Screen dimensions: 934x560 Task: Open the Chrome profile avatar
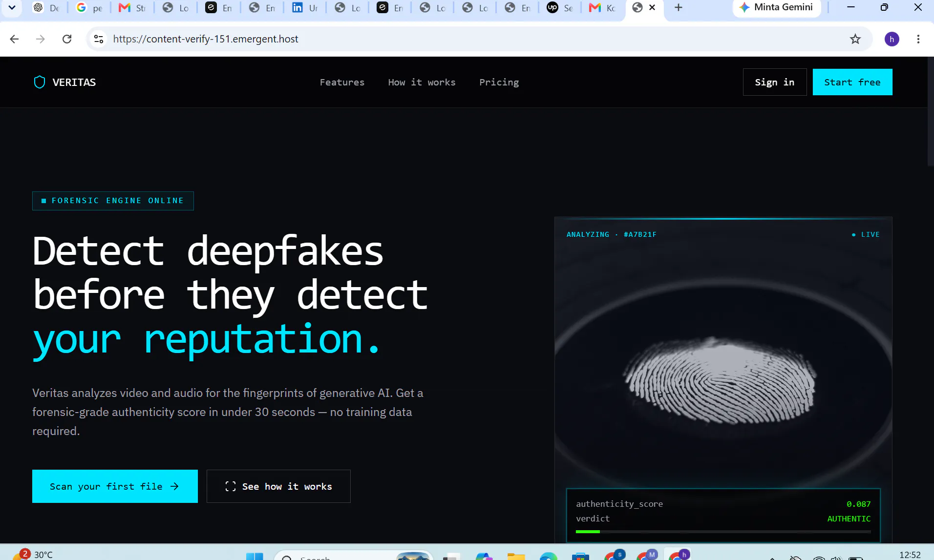[892, 39]
